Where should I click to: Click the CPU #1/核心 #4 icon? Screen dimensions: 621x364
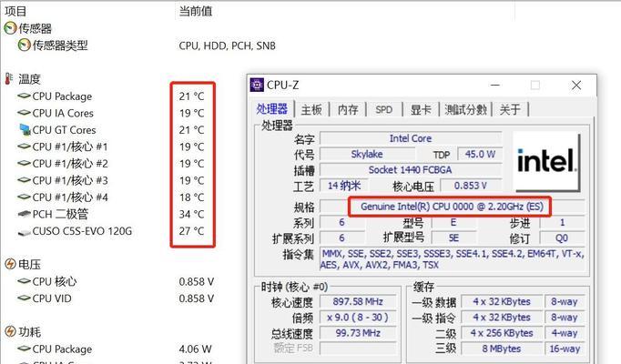click(25, 197)
